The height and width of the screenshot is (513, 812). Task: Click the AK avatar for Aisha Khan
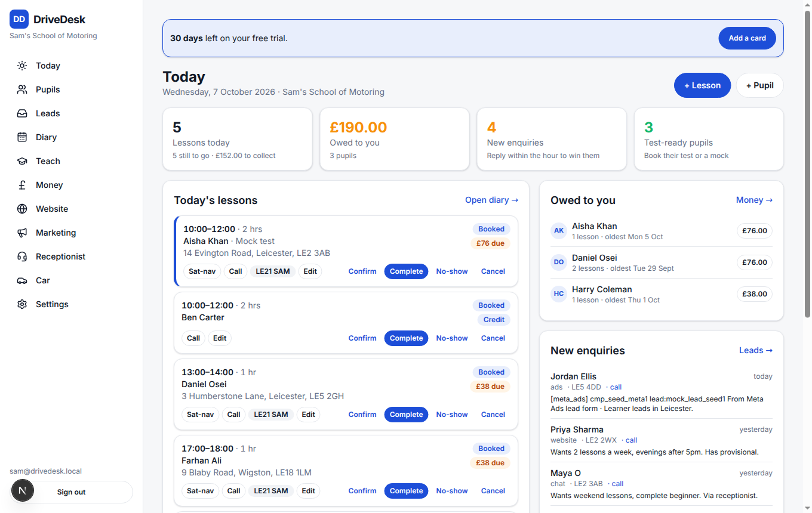[559, 231]
